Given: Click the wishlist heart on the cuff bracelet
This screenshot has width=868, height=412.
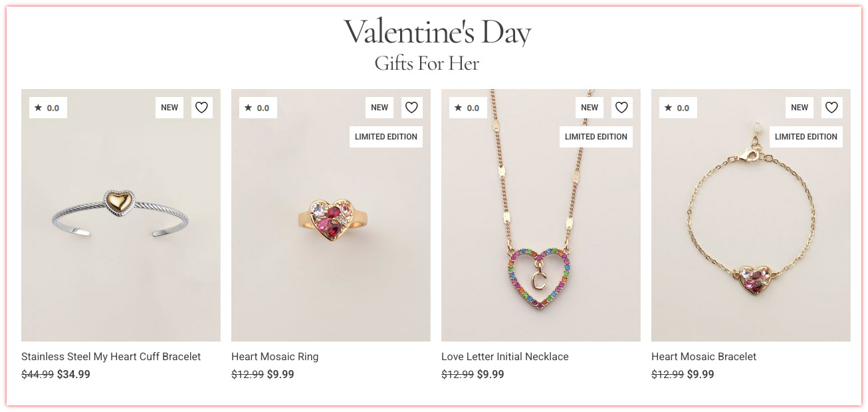Looking at the screenshot, I should 201,107.
